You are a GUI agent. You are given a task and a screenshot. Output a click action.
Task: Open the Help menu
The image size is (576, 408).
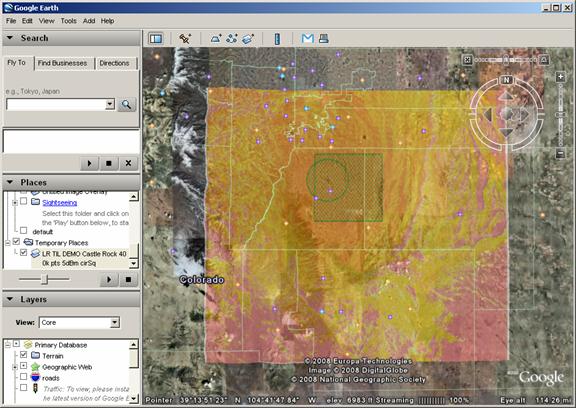(x=108, y=21)
